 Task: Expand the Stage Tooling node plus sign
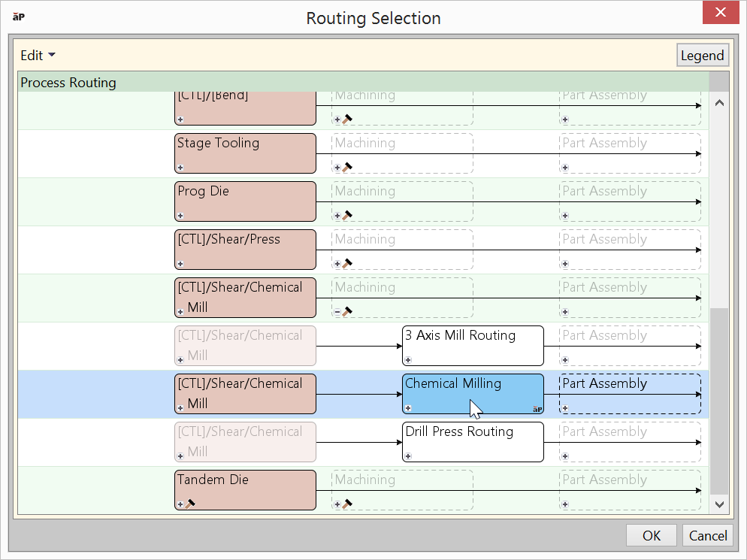point(180,168)
